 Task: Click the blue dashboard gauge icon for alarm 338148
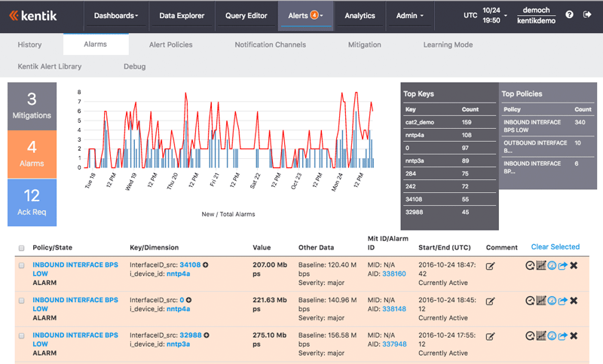tap(552, 301)
